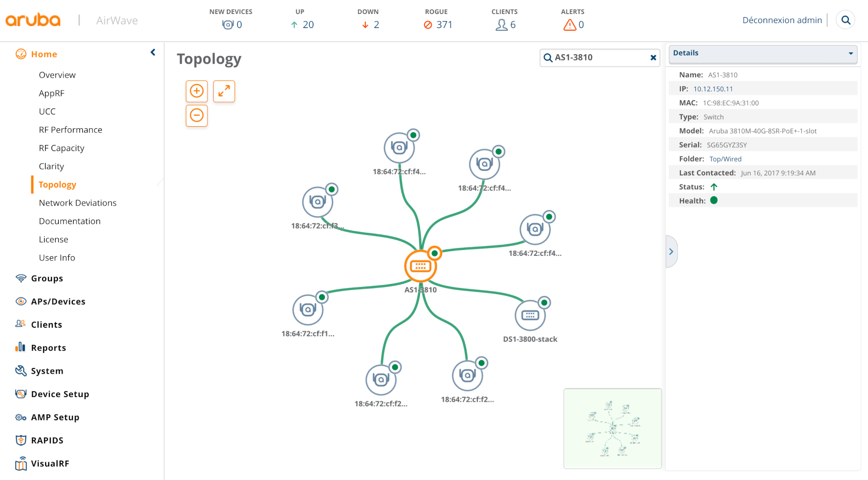Viewport: 868px width, 480px height.
Task: Select the DS1-3800-stack switch node
Action: click(x=530, y=315)
